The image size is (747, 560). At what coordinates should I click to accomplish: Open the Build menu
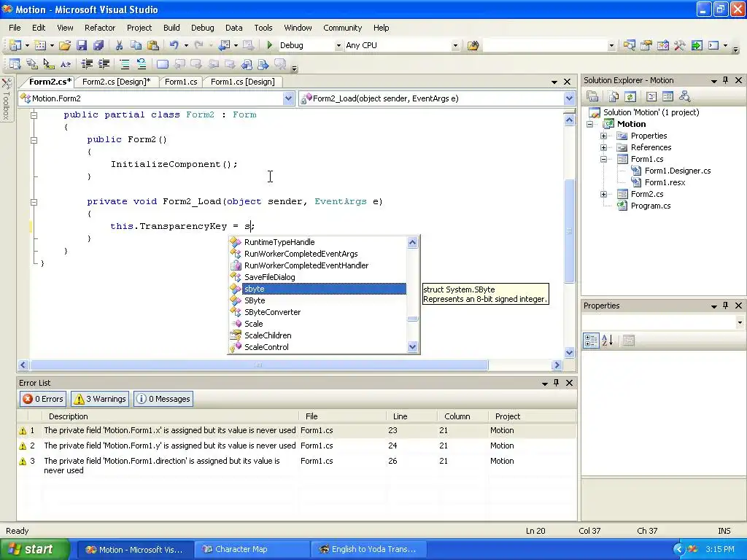(171, 28)
